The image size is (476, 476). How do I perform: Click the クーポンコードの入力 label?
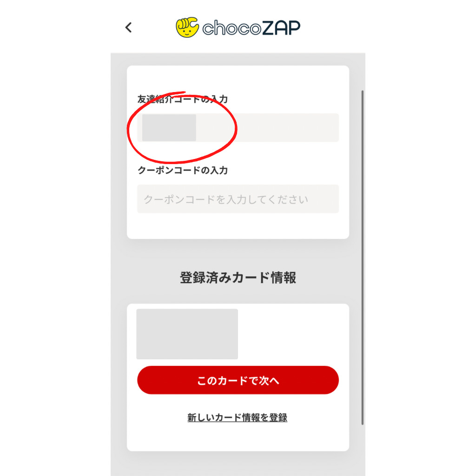pyautogui.click(x=182, y=170)
